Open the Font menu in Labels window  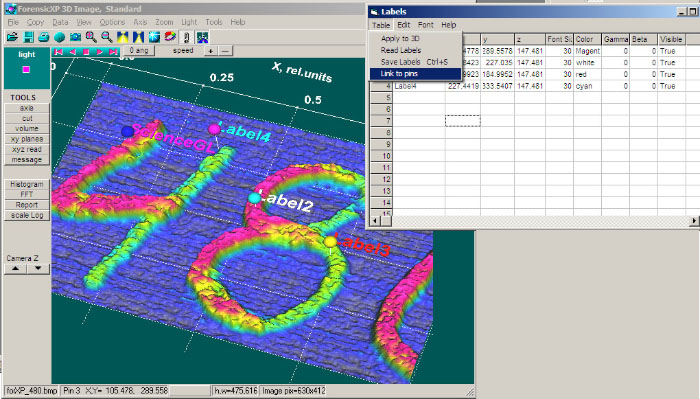425,25
